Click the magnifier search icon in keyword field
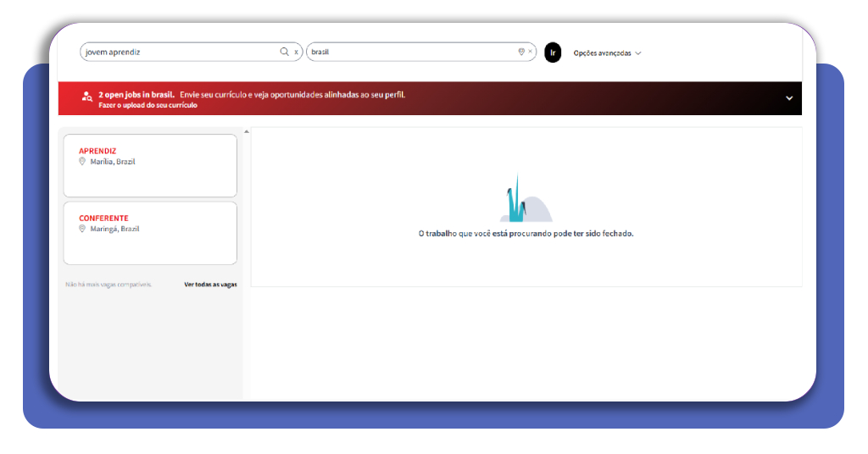The image size is (868, 454). 285,52
